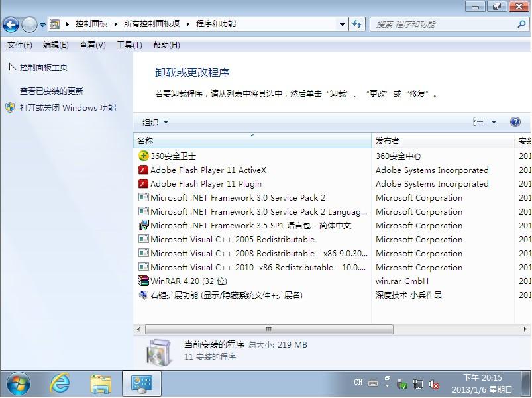Expand the 组织 dropdown menu

pyautogui.click(x=156, y=122)
